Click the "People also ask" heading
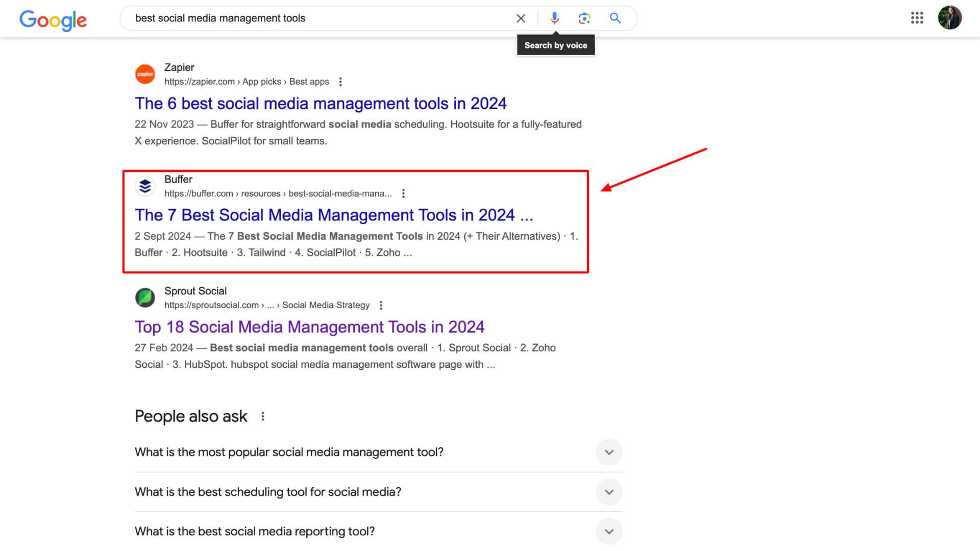The height and width of the screenshot is (551, 980). tap(191, 416)
